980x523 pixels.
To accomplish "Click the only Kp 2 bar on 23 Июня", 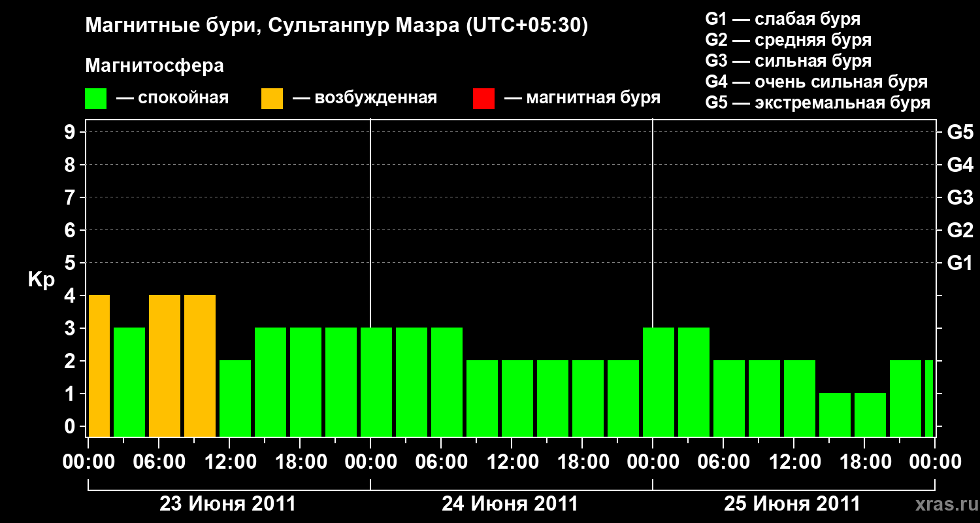I will click(x=235, y=398).
